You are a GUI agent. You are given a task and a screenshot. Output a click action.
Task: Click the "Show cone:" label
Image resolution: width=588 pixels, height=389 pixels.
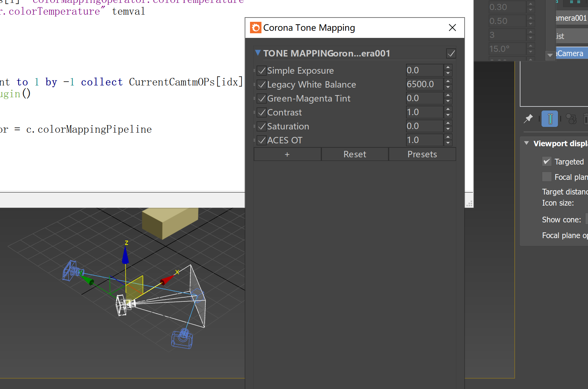[562, 220]
